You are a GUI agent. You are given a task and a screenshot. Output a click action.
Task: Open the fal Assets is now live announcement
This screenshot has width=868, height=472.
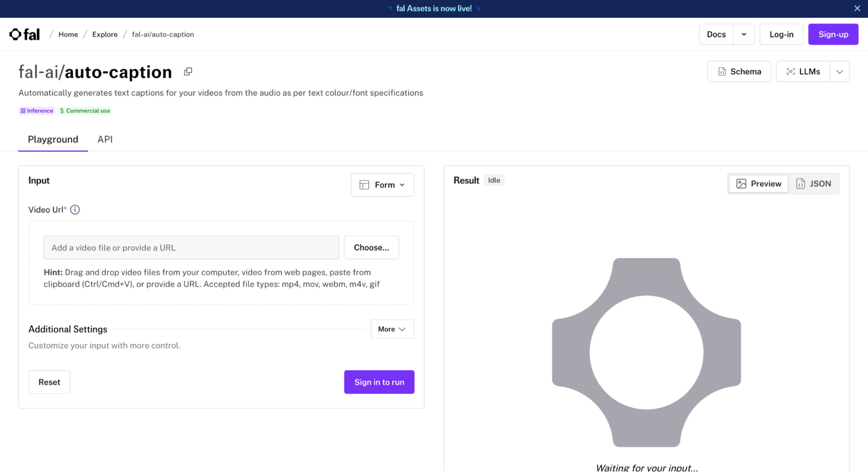pos(434,8)
